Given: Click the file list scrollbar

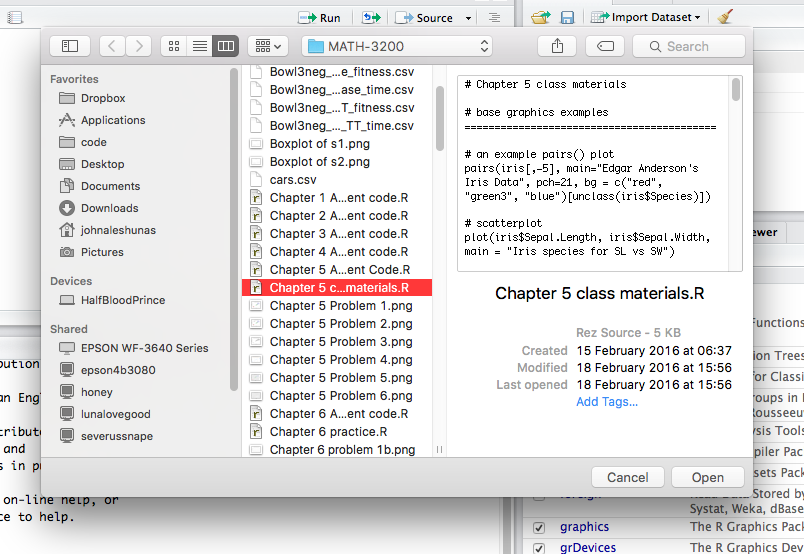Looking at the screenshot, I should [x=440, y=118].
